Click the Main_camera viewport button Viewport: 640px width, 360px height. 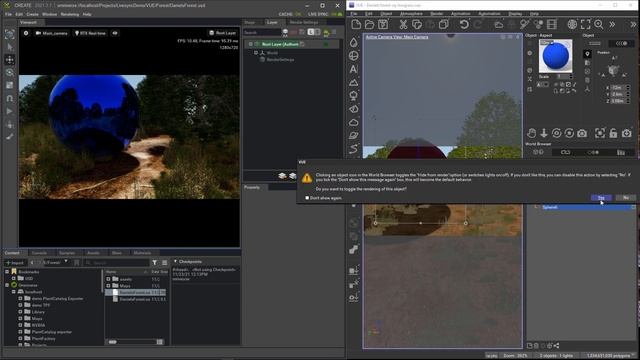click(51, 33)
